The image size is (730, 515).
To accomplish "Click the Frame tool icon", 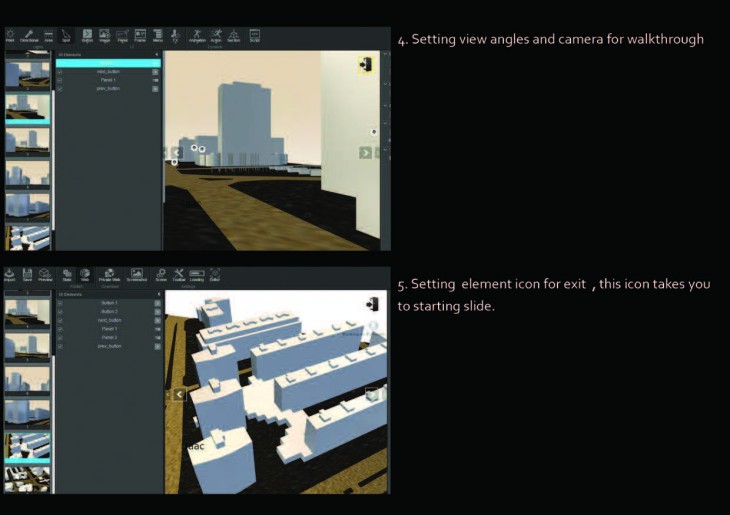I will [140, 36].
